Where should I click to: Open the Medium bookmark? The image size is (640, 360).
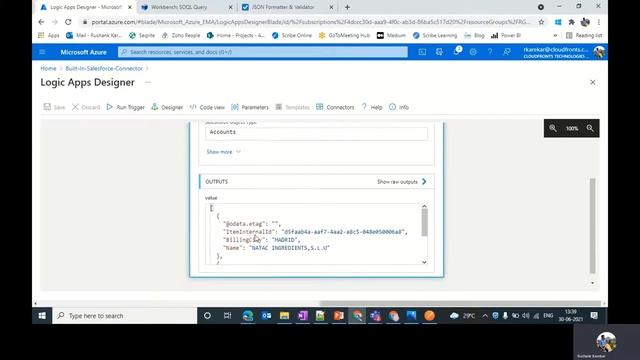point(391,36)
